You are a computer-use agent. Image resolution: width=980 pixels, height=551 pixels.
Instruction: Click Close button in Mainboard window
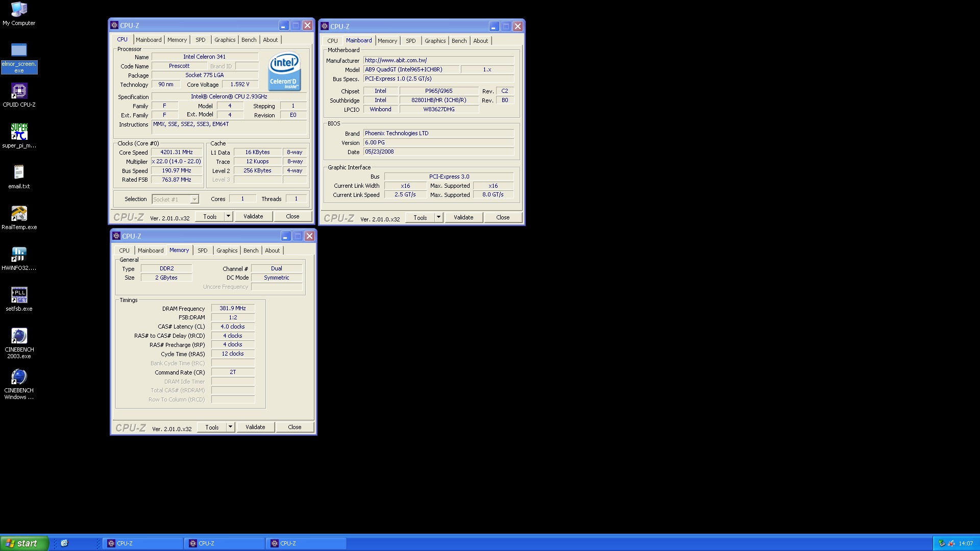pos(503,217)
